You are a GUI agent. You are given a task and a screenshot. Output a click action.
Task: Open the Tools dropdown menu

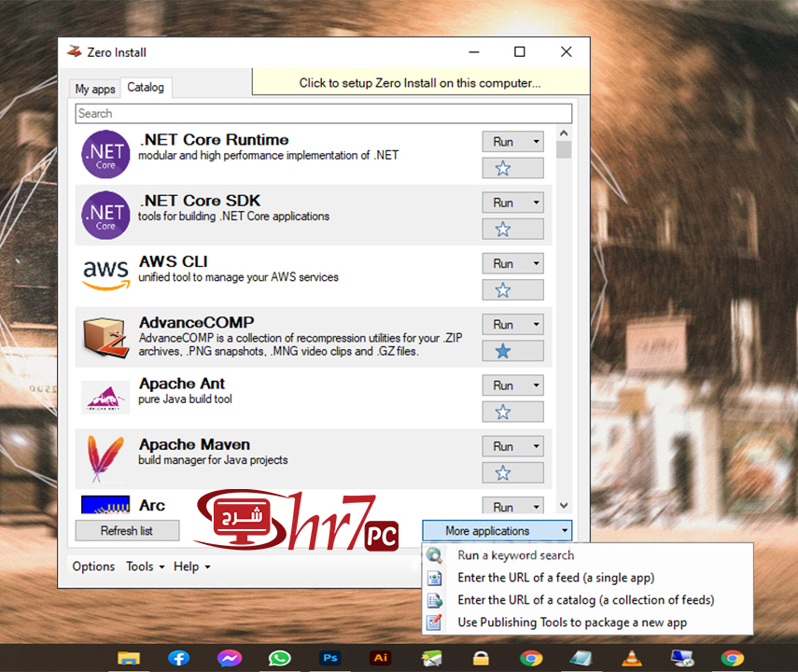(x=146, y=567)
